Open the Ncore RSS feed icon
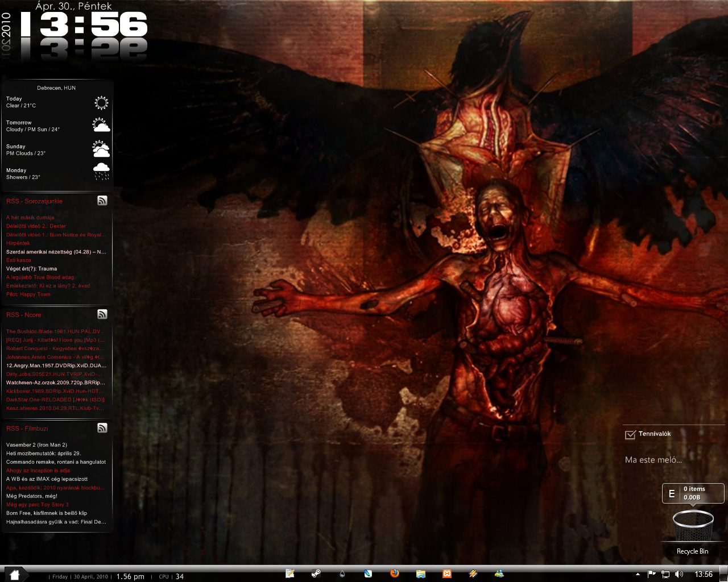 click(x=102, y=314)
